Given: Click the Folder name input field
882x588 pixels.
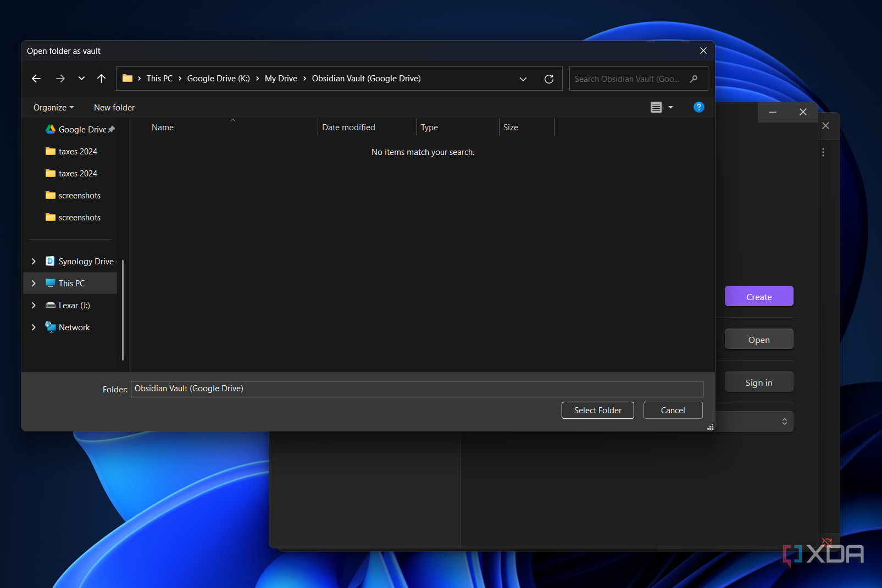Looking at the screenshot, I should click(x=417, y=389).
